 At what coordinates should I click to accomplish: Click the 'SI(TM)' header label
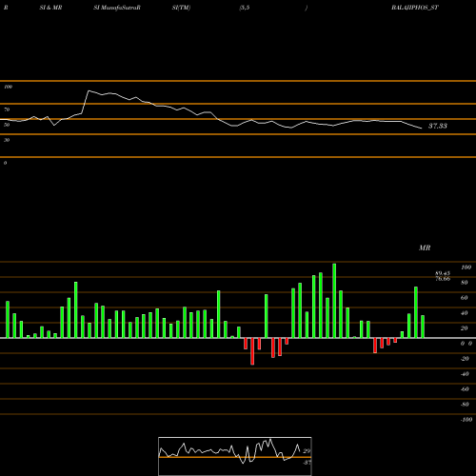coord(181,8)
